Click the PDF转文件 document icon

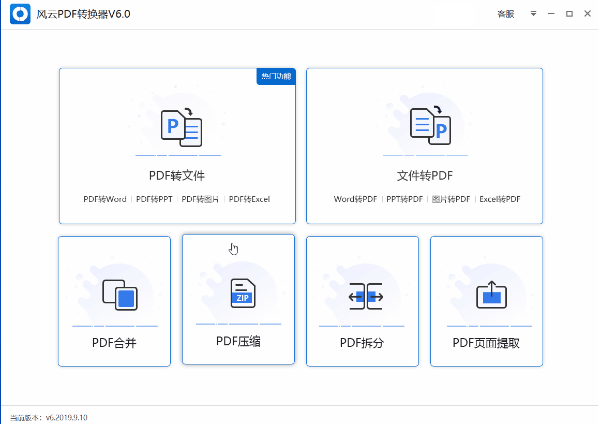(x=182, y=128)
